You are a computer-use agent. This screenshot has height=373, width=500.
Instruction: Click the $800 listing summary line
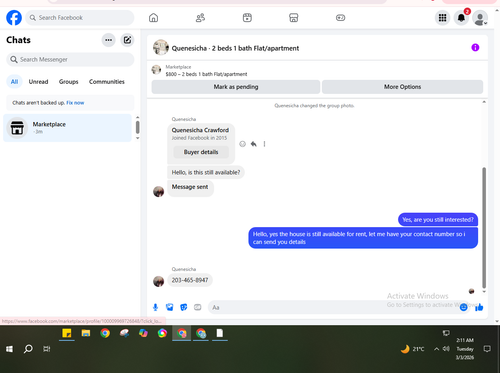coord(206,74)
